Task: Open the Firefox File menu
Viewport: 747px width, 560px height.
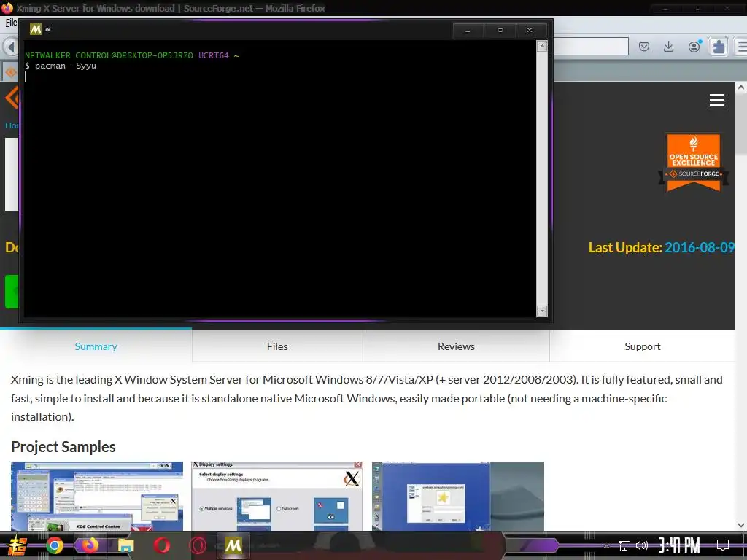Action: (x=11, y=23)
